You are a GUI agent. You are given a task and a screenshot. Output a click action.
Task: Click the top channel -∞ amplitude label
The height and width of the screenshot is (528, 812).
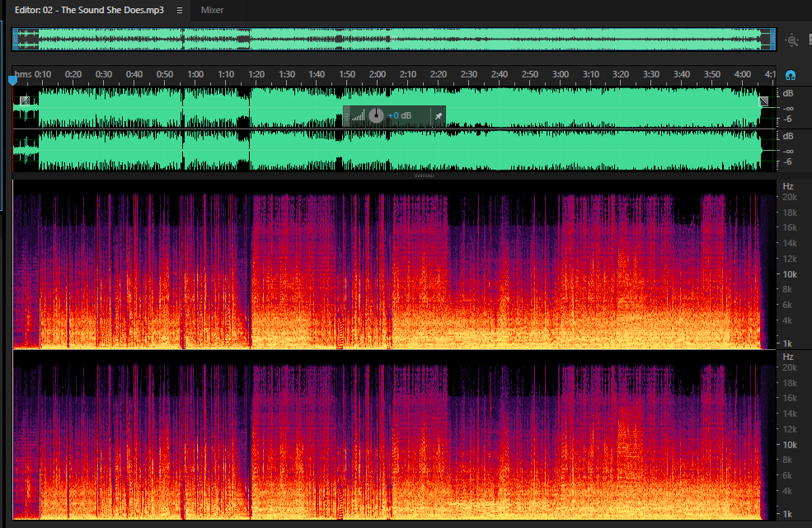click(787, 108)
